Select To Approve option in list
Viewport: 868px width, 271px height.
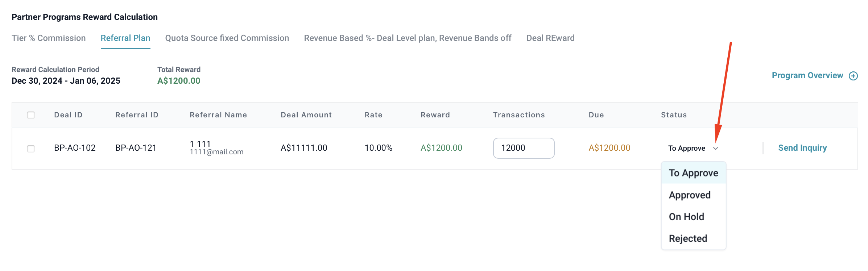[x=693, y=173]
